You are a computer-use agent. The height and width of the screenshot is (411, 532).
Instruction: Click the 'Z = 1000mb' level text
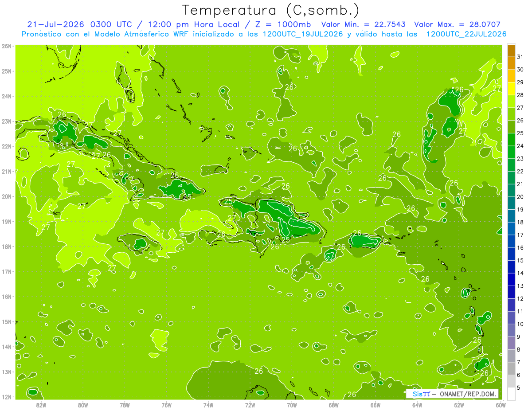(282, 24)
